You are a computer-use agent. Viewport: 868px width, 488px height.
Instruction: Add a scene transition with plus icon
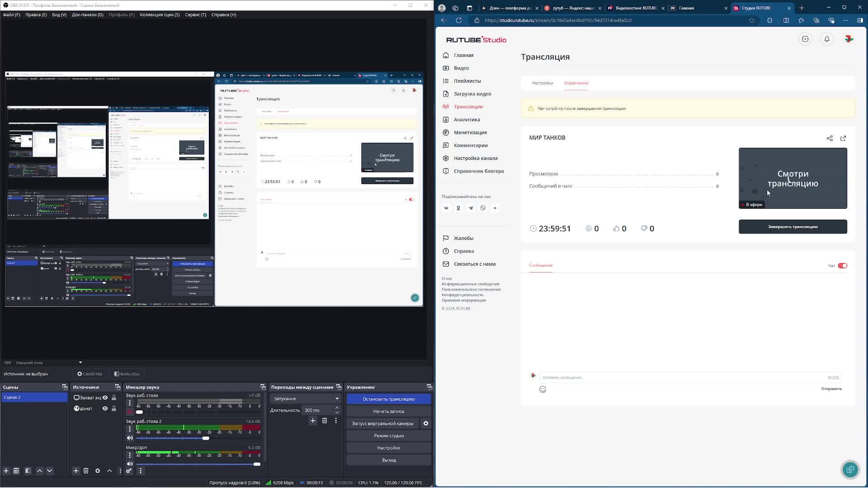313,421
